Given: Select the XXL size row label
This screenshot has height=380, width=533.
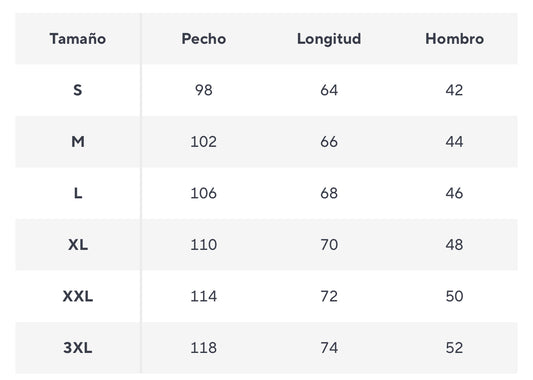Looking at the screenshot, I should coord(78,296).
